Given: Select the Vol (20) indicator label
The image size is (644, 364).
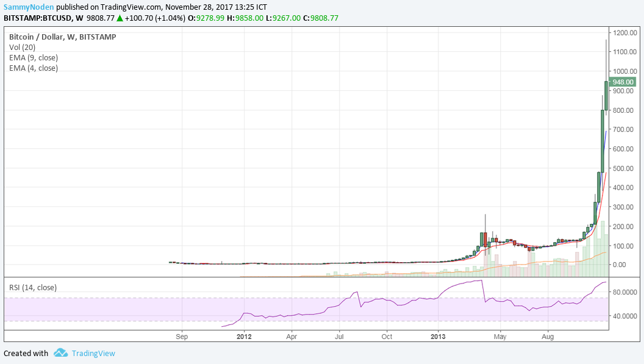Looking at the screenshot, I should tap(22, 47).
